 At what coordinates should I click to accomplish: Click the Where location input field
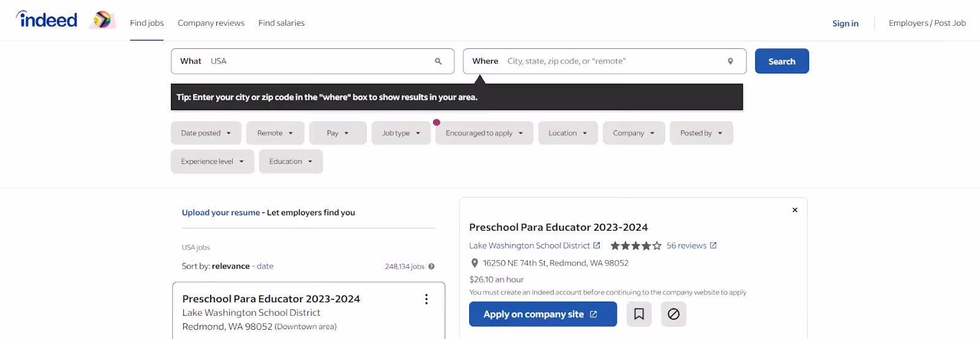[x=605, y=61]
